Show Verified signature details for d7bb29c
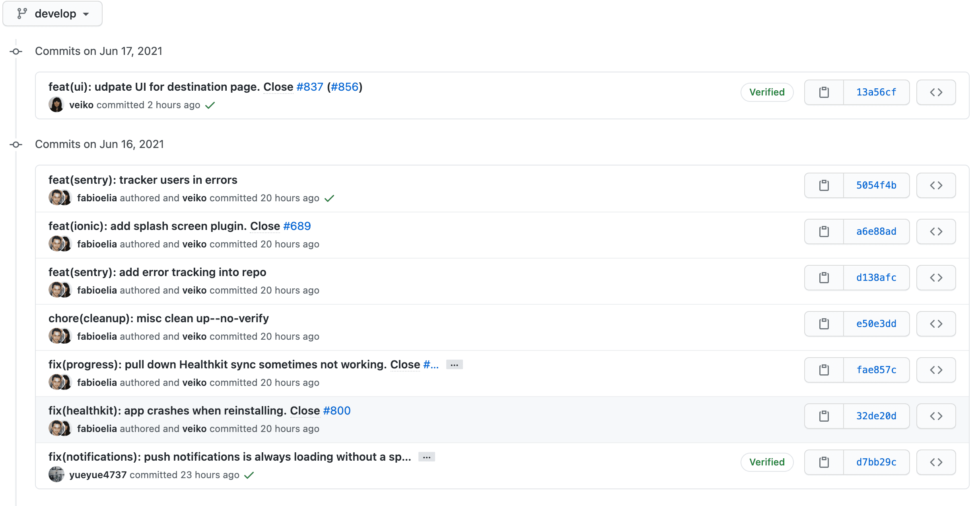Viewport: 980px width, 506px height. click(x=767, y=462)
